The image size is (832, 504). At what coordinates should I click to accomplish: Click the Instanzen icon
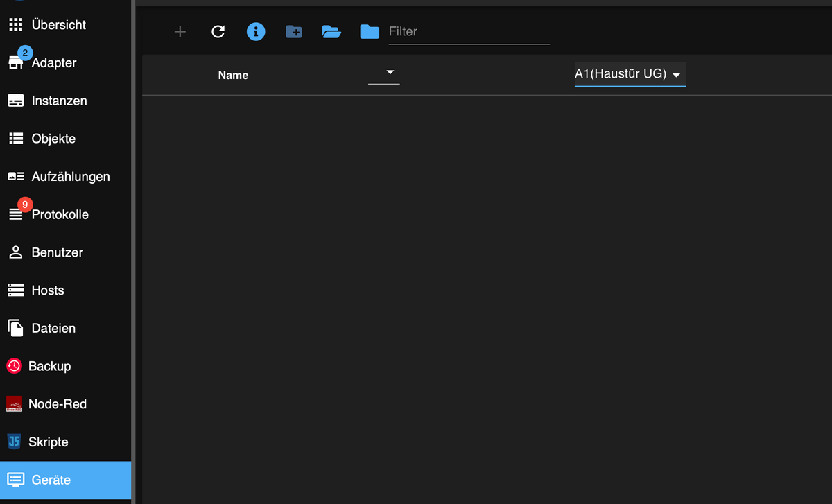click(x=15, y=101)
